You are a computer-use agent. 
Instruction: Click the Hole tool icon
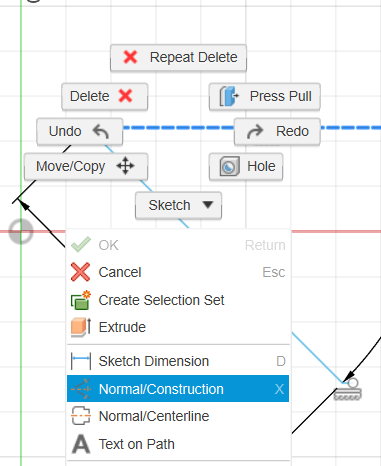pos(229,166)
